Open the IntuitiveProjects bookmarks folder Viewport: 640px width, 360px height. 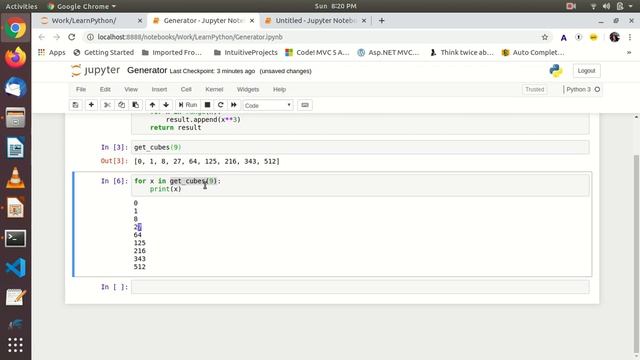point(245,52)
